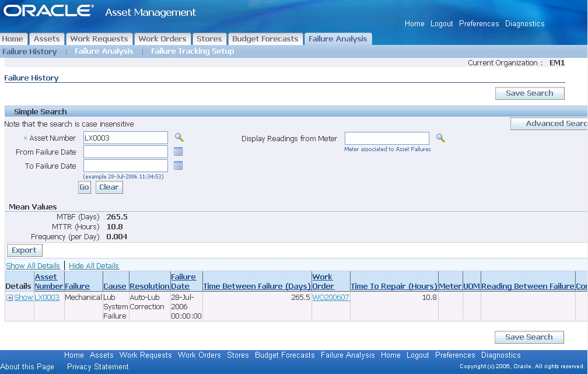Switch to the Home tab
Viewport: 588px width, 374px height.
tap(12, 39)
